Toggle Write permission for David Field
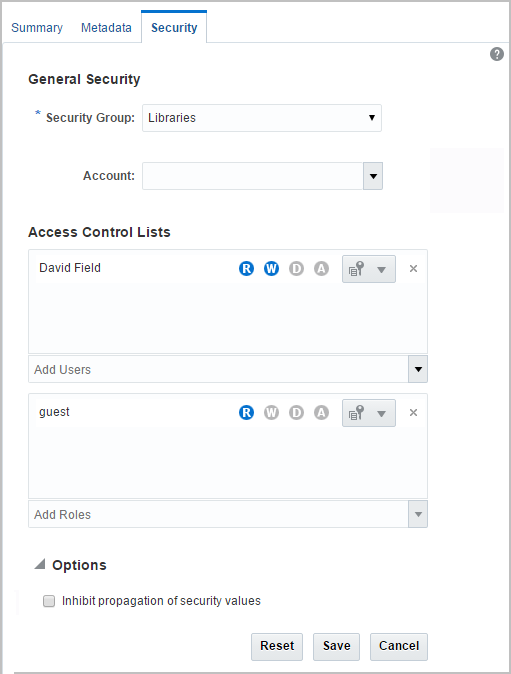511x674 pixels. click(271, 269)
